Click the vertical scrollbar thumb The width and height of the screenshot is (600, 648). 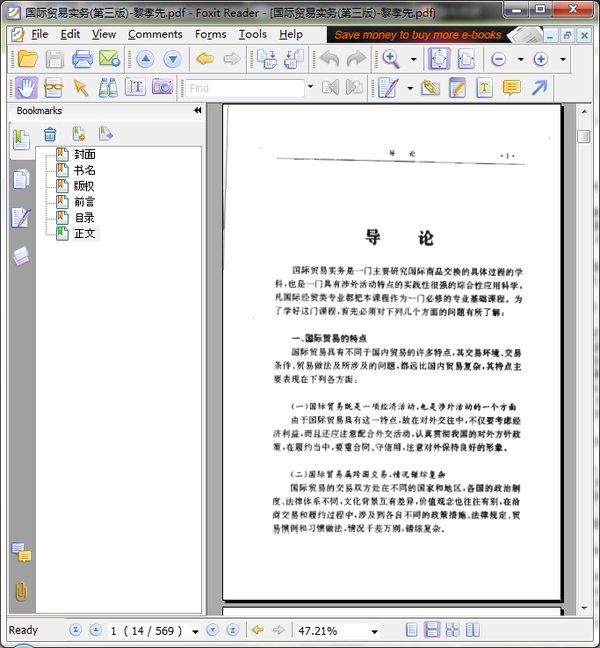(583, 136)
